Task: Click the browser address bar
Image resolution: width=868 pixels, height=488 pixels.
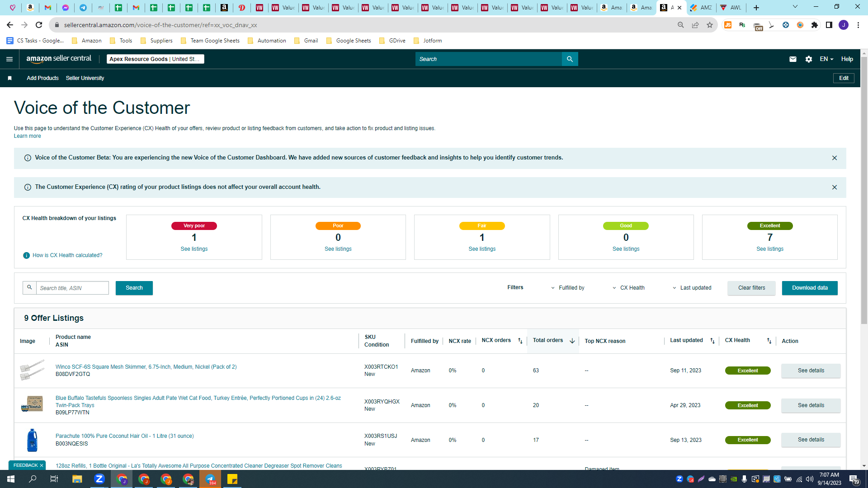Action: click(x=362, y=25)
